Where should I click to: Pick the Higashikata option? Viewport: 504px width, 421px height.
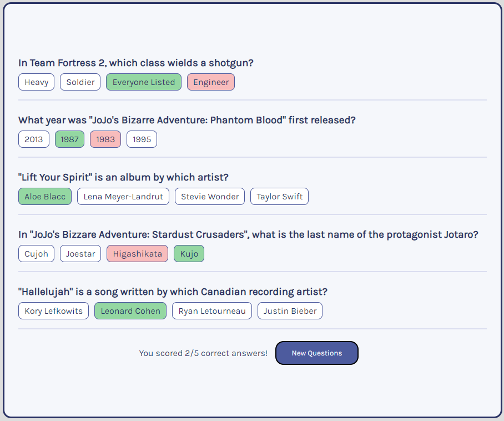pyautogui.click(x=137, y=254)
